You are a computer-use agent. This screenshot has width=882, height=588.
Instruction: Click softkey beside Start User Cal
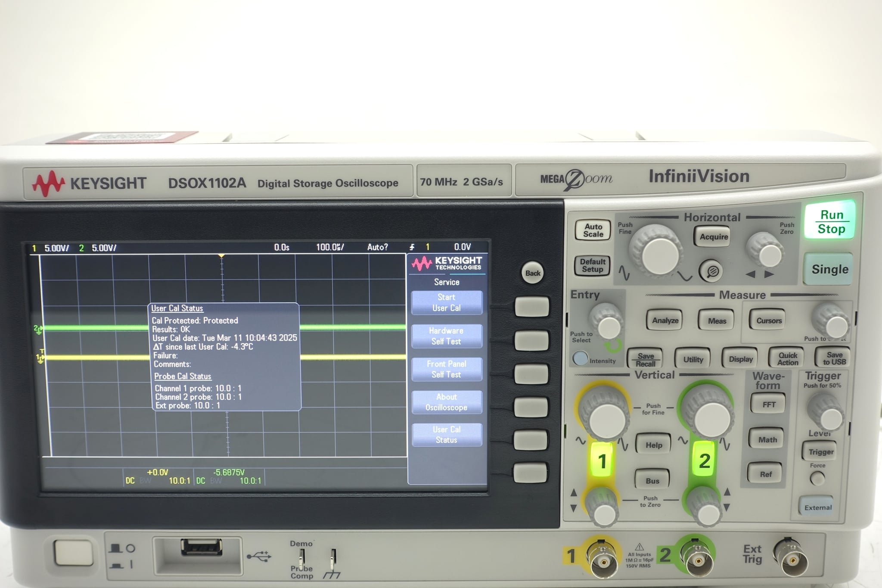point(532,306)
